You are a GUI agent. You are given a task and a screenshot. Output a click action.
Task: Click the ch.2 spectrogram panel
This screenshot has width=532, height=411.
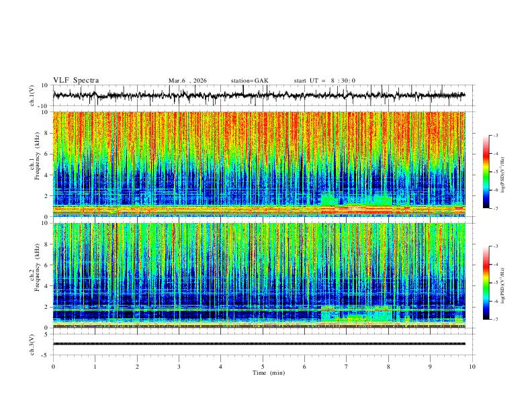pos(259,275)
